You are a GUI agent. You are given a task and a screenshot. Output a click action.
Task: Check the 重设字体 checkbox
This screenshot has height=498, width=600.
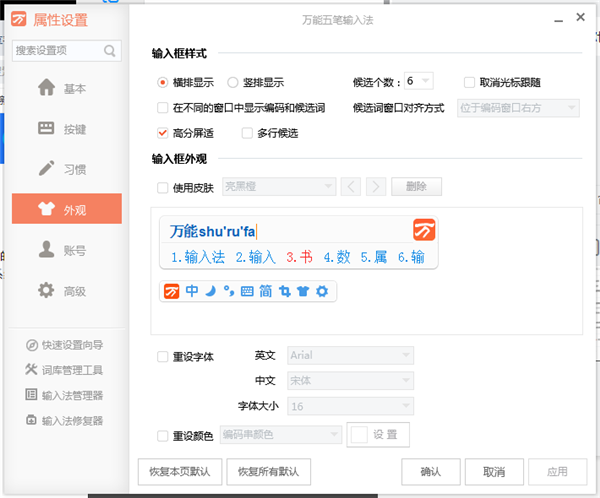click(x=163, y=357)
